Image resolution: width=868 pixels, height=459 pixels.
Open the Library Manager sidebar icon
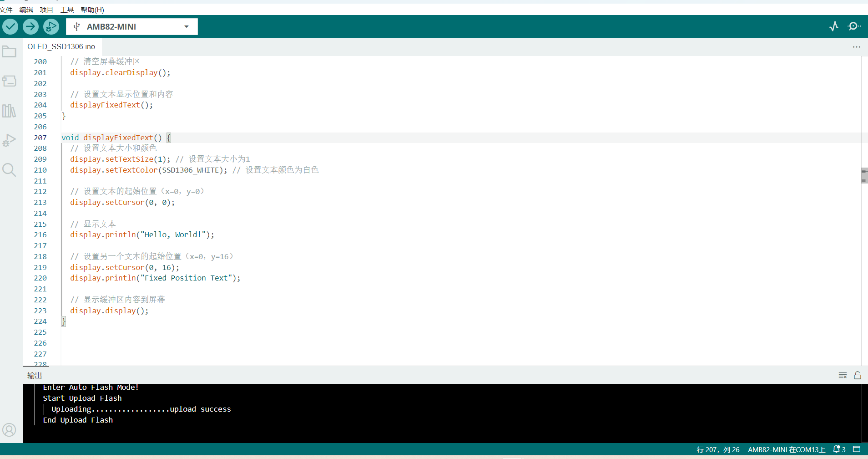[9, 111]
